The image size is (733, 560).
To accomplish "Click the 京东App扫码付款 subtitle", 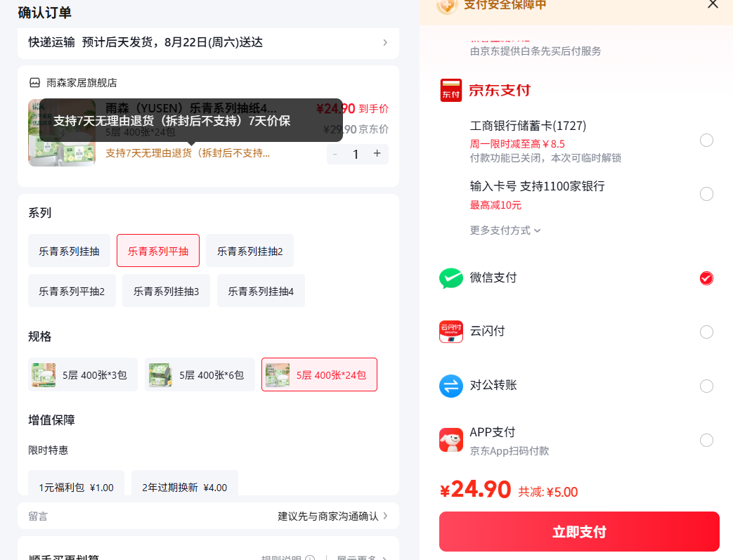I will point(509,450).
